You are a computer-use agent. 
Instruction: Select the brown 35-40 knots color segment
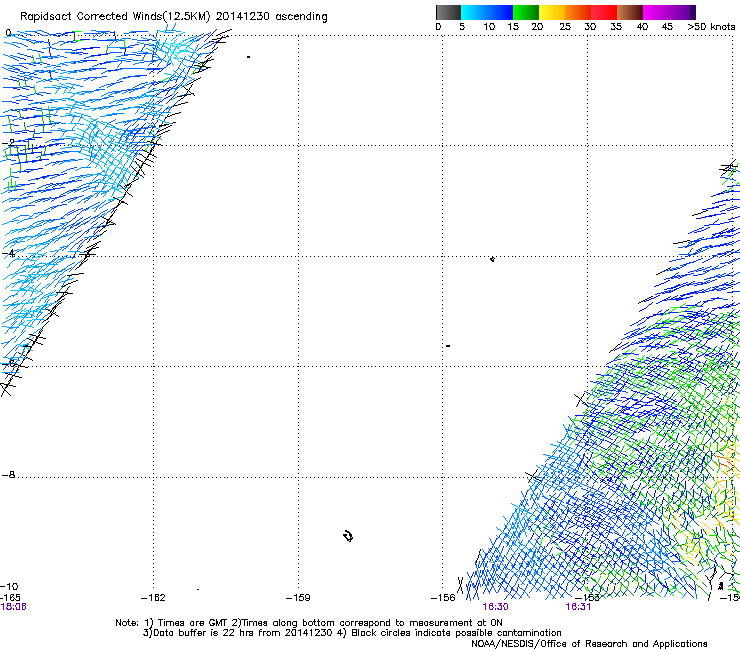(630, 12)
